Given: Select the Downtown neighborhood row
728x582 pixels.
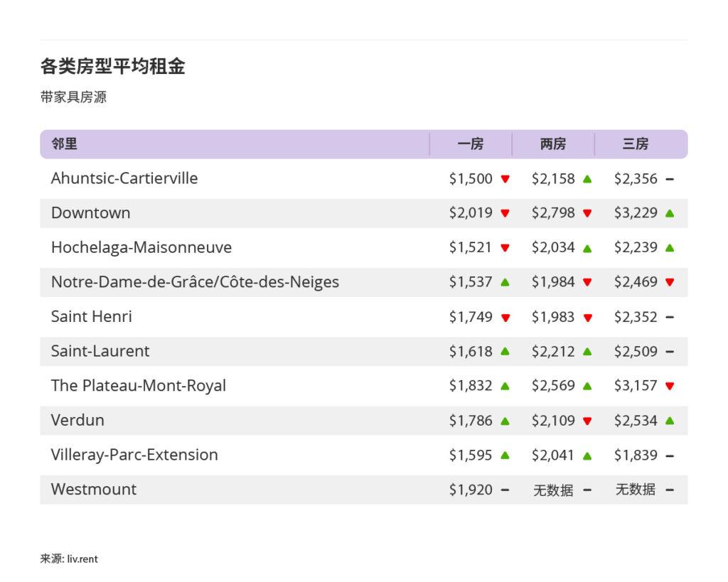Looking at the screenshot, I should 90,213.
